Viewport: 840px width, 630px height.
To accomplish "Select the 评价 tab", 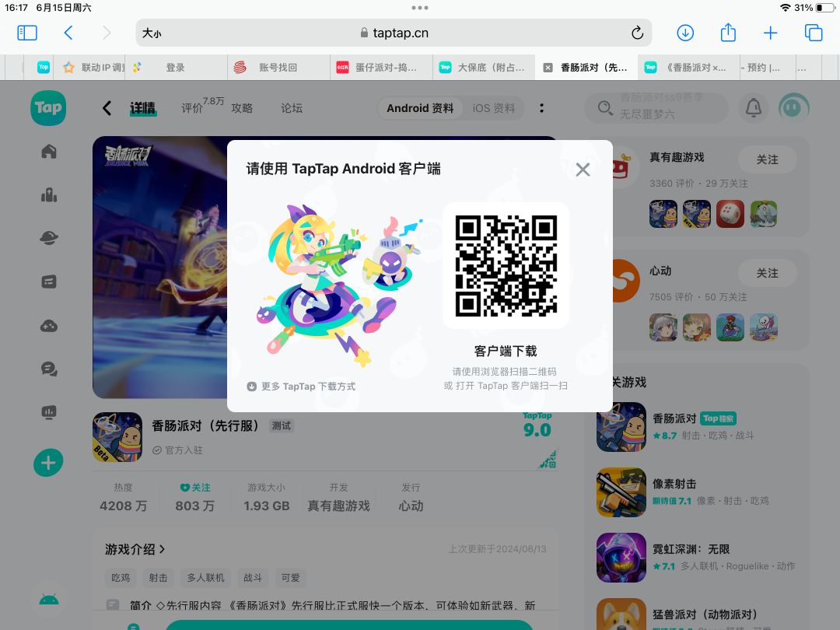I will (x=192, y=108).
